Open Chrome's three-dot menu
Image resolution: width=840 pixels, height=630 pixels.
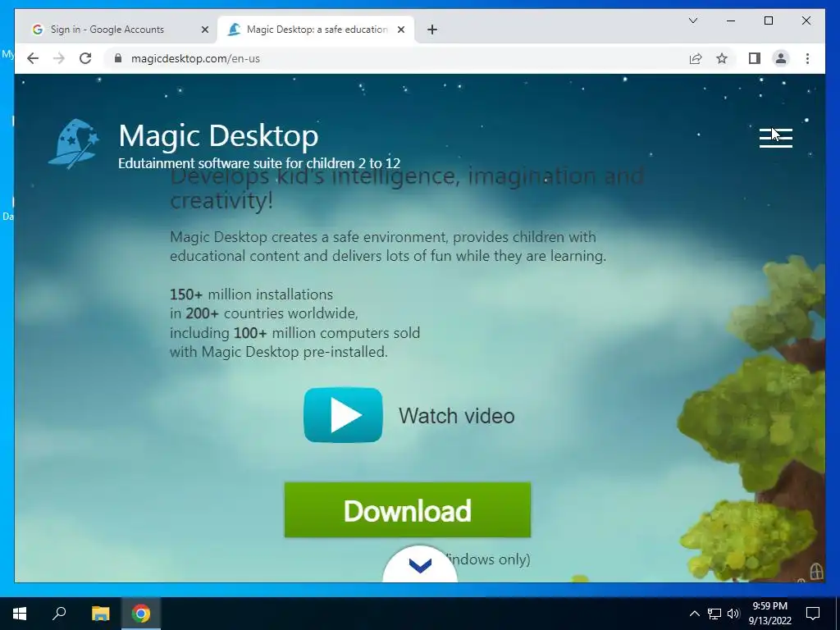pyautogui.click(x=807, y=58)
